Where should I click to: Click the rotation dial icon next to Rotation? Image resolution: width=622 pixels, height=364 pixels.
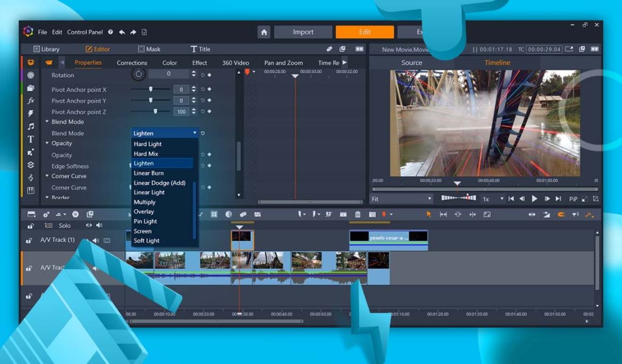click(x=138, y=73)
